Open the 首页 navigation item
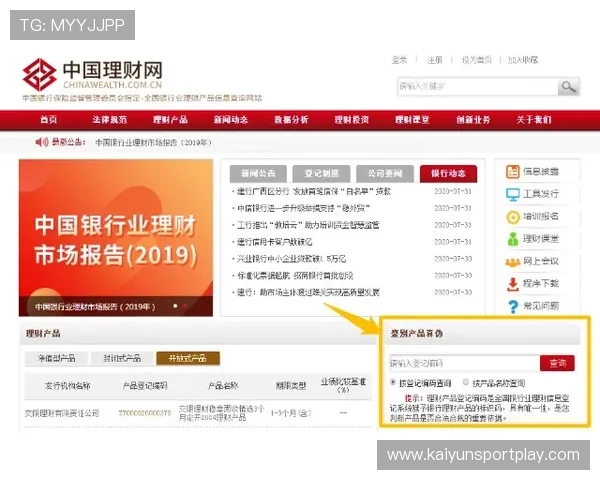 click(x=49, y=120)
